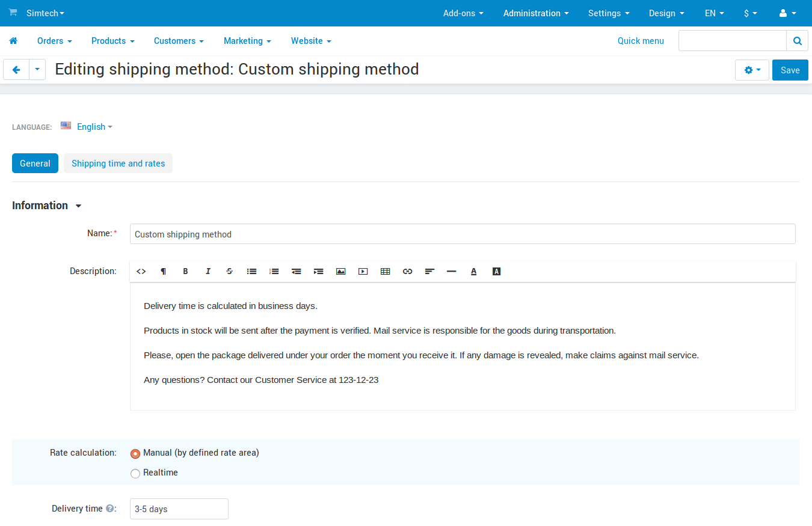Open the Products menu
The image size is (812, 526).
point(113,41)
